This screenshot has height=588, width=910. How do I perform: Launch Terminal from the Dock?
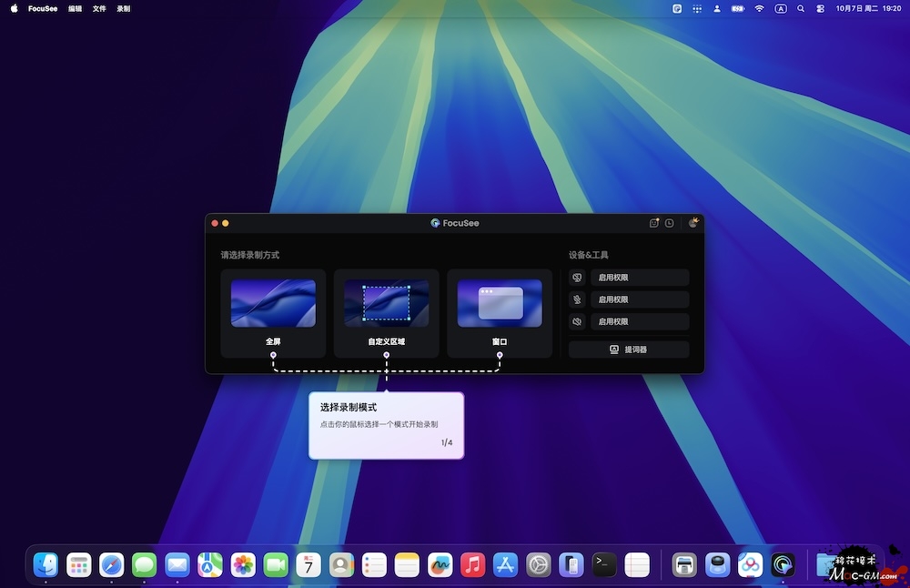pyautogui.click(x=604, y=565)
